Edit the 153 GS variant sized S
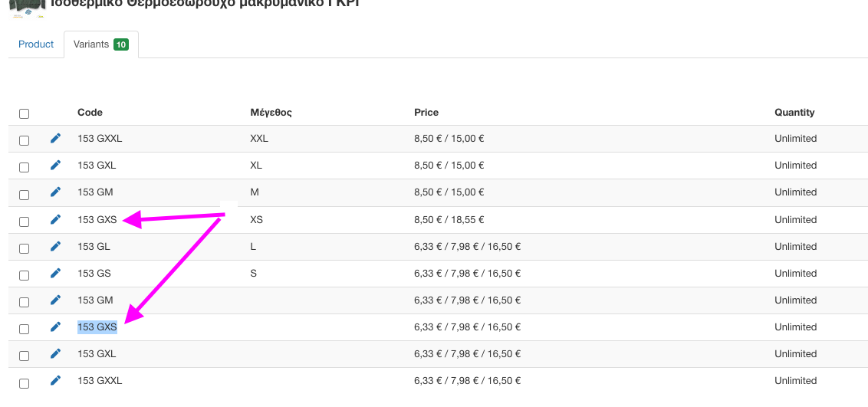This screenshot has width=868, height=407. (55, 274)
